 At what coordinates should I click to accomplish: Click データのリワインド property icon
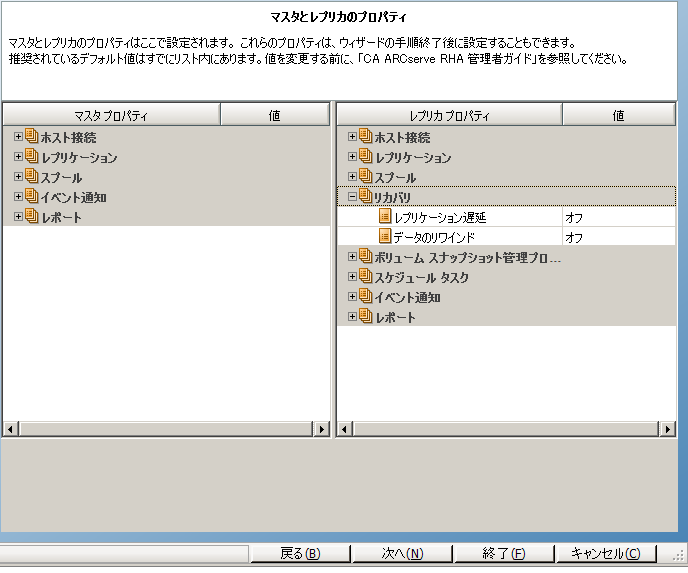385,236
